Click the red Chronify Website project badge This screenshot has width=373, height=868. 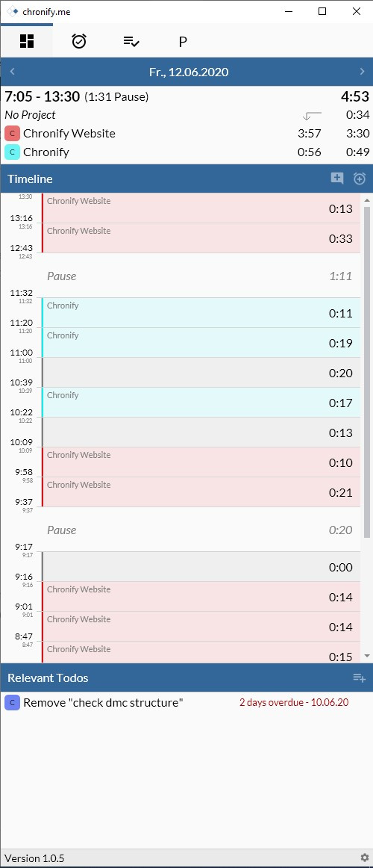pyautogui.click(x=12, y=134)
